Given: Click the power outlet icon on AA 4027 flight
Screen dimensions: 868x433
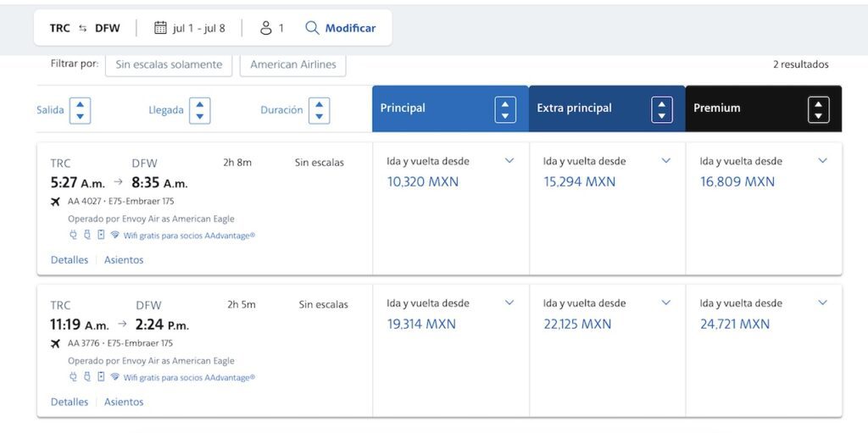Looking at the screenshot, I should pyautogui.click(x=73, y=235).
